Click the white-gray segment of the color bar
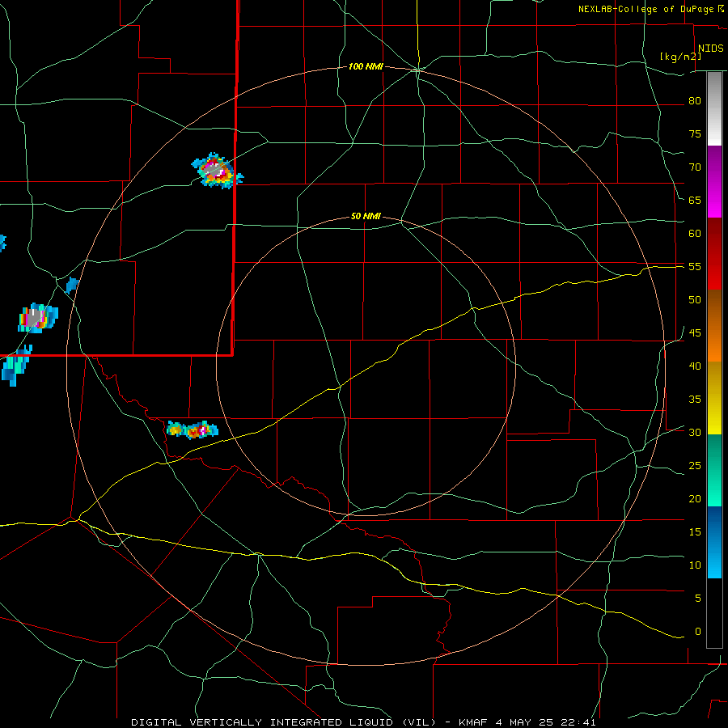This screenshot has height=728, width=728. click(714, 108)
